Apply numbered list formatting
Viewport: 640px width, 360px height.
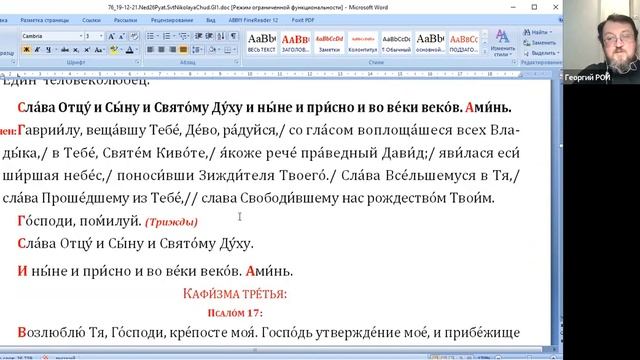coord(167,36)
